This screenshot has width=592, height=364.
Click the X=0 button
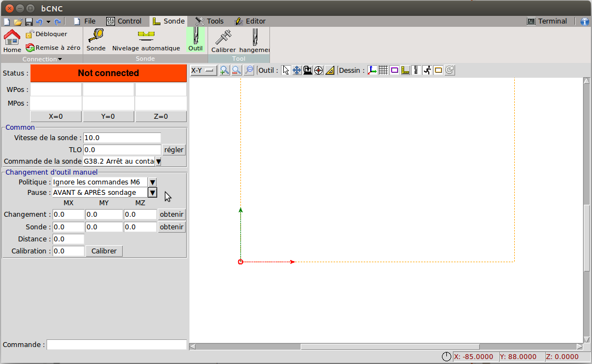pos(56,117)
